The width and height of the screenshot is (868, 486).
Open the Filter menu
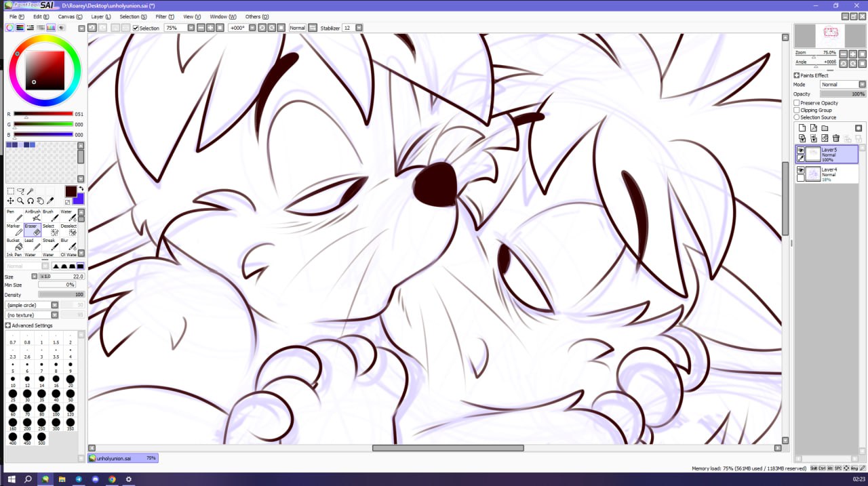click(x=164, y=16)
